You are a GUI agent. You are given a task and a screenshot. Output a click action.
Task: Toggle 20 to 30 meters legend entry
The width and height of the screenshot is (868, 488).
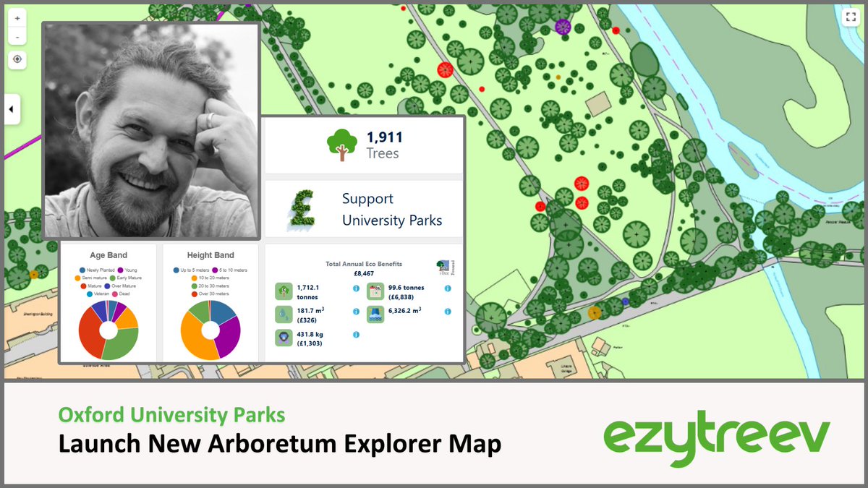tap(210, 286)
